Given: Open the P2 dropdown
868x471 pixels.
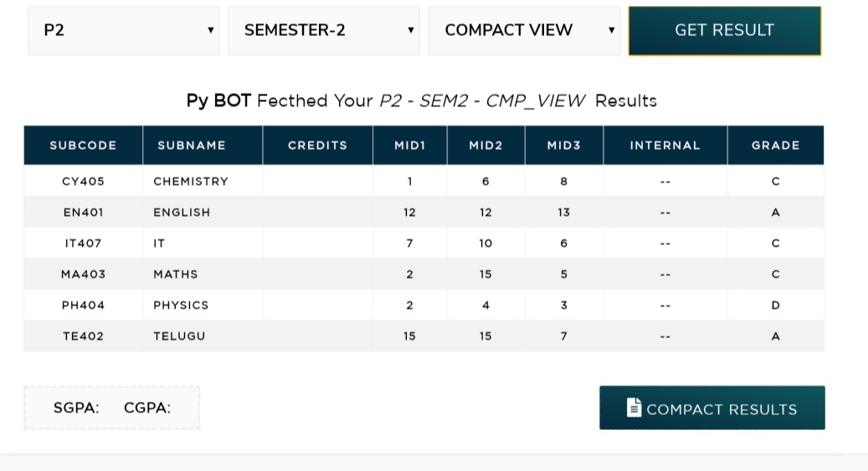Looking at the screenshot, I should pos(124,30).
